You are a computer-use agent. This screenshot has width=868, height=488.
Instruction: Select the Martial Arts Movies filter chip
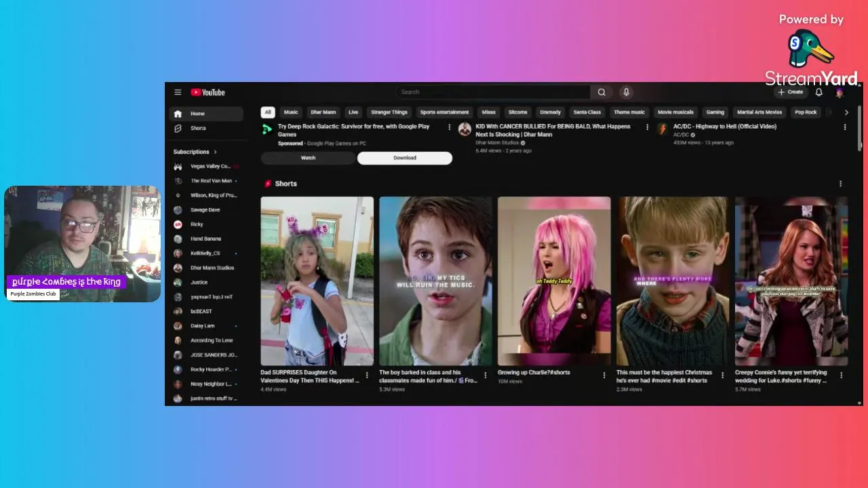[759, 113]
